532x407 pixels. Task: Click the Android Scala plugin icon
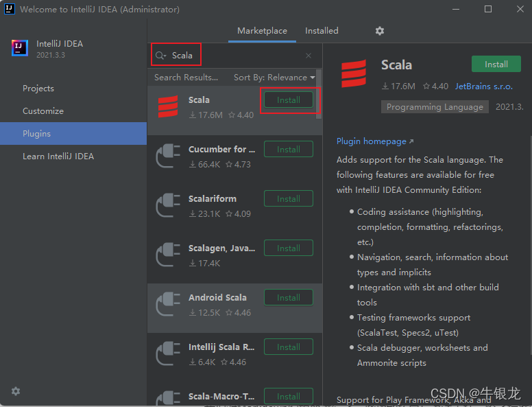coord(168,304)
